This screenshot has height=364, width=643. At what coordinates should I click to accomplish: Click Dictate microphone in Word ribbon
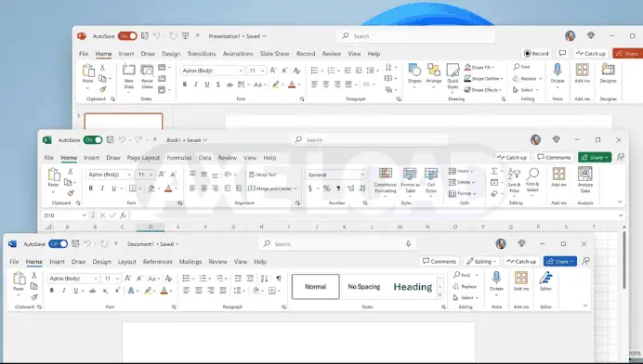[496, 281]
